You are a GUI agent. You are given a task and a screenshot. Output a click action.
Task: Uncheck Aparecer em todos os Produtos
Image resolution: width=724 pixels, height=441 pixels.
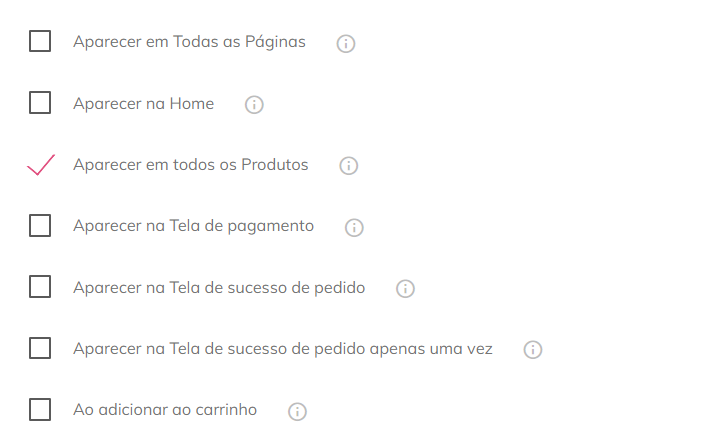coord(41,165)
